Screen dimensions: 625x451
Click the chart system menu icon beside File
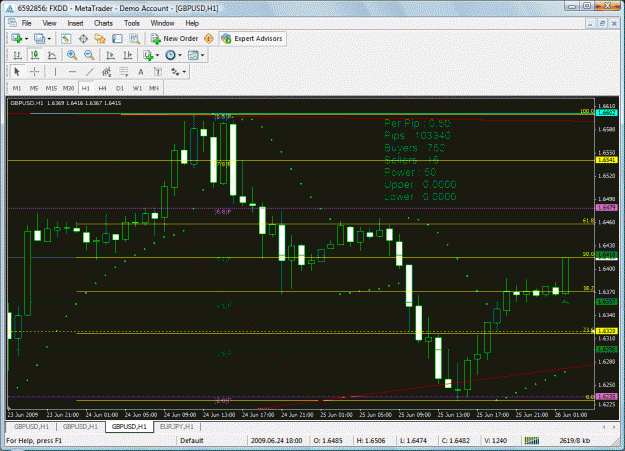point(12,23)
